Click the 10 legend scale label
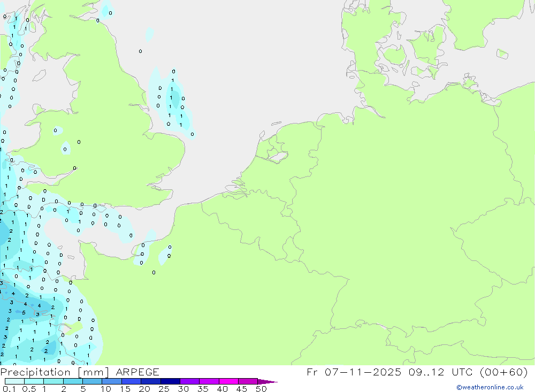The image size is (535, 392). [106, 389]
